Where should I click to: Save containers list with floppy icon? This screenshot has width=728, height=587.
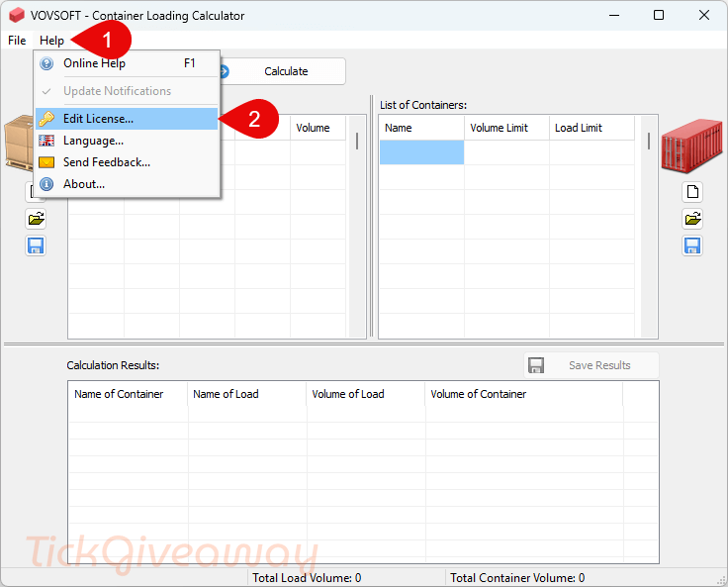click(x=692, y=245)
